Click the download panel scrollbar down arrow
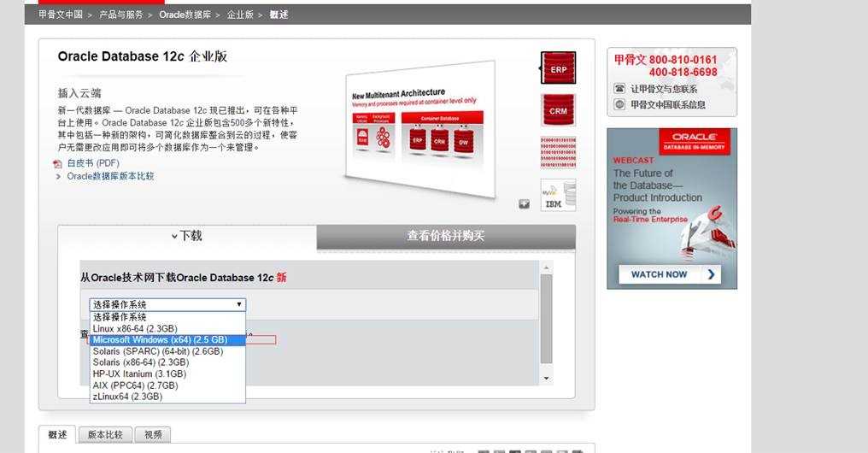 [x=547, y=379]
